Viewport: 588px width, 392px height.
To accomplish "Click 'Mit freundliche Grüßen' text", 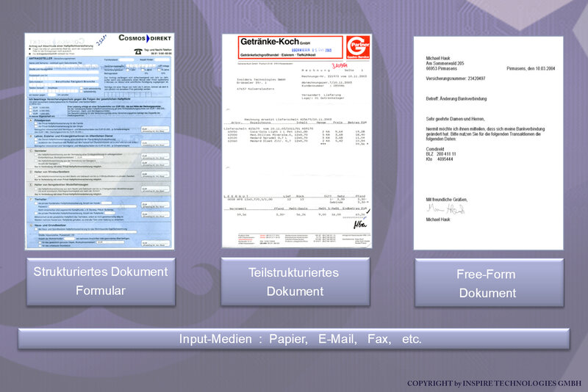I will click(447, 200).
